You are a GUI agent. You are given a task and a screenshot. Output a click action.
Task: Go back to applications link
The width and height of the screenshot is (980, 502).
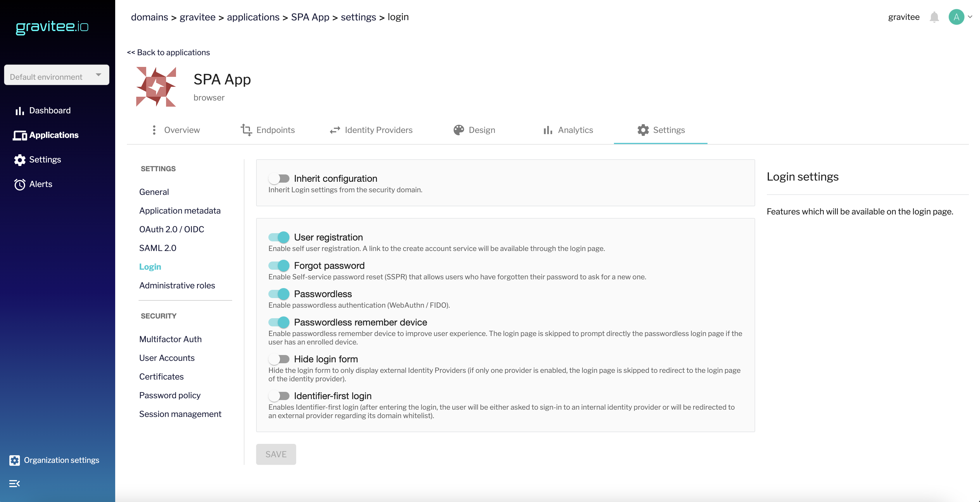pos(168,53)
